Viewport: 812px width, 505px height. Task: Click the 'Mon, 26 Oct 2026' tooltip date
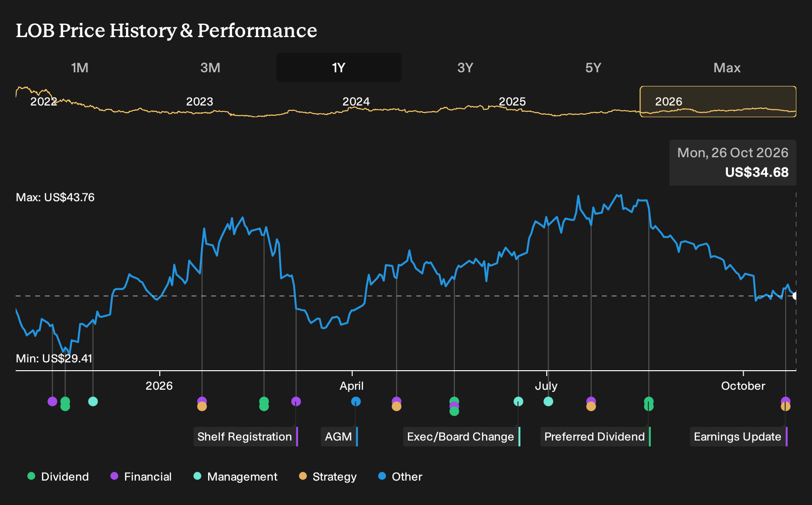[x=733, y=153]
